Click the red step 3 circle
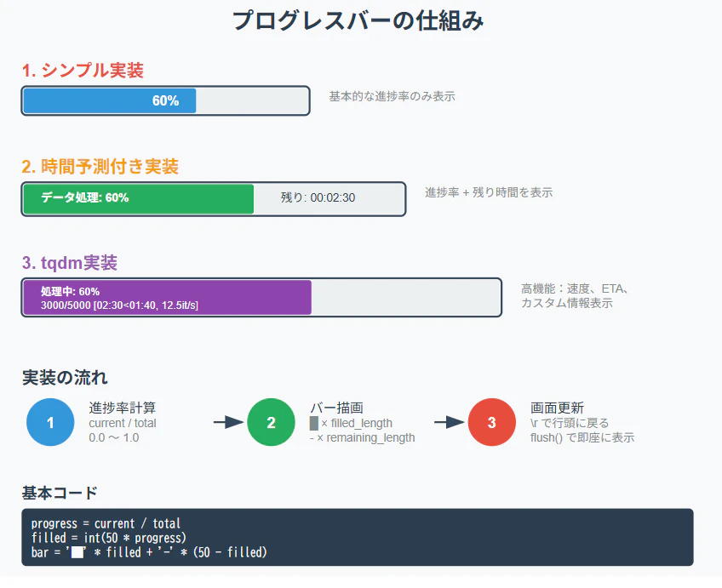Screen dimensions: 722x588 tap(492, 422)
